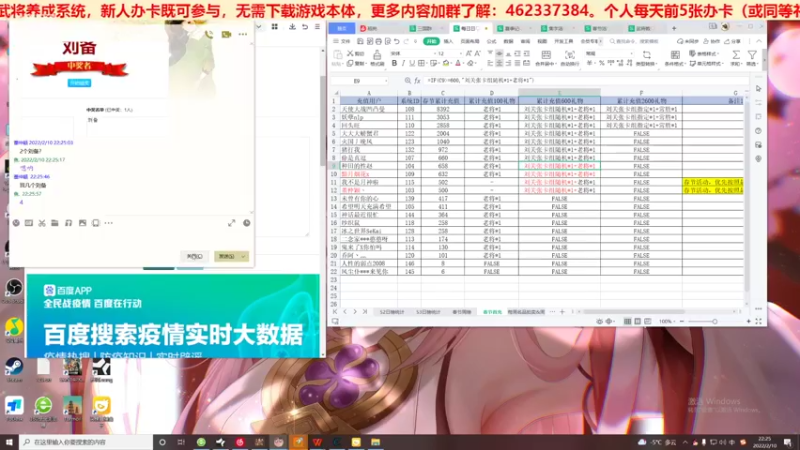Open Steam desktop shortcut

click(x=14, y=370)
